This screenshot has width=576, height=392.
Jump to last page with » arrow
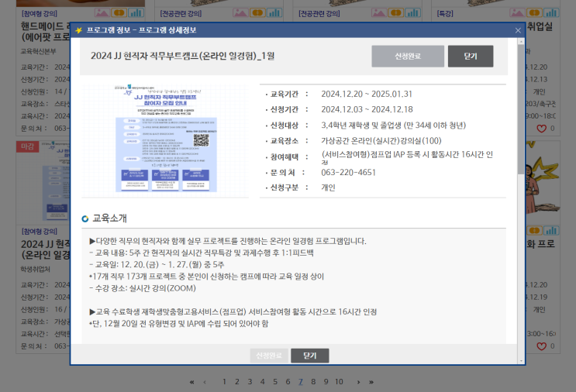pyautogui.click(x=371, y=382)
